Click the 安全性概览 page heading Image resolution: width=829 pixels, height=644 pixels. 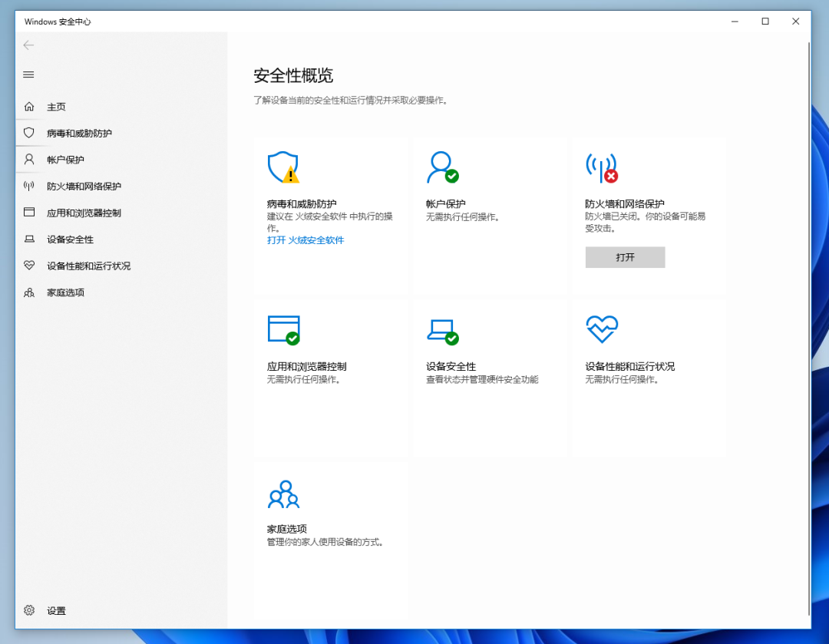[293, 76]
